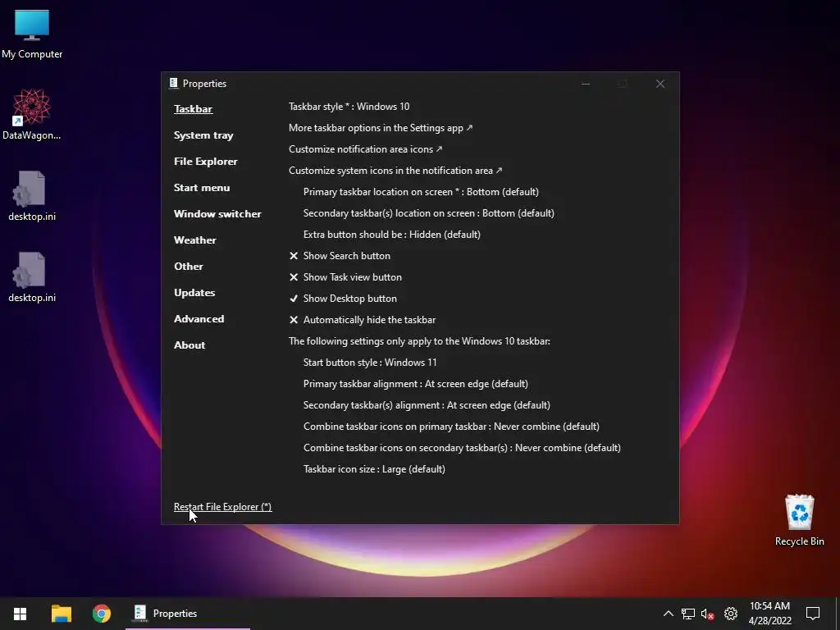Click the muted volume tray icon
Image resolution: width=840 pixels, height=630 pixels.
[x=708, y=614]
